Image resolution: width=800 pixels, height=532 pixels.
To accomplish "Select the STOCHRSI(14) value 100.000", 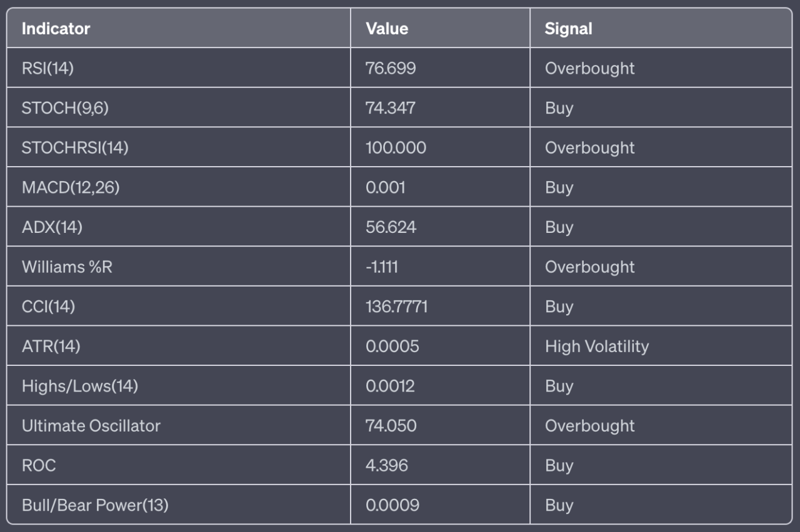I will point(396,148).
